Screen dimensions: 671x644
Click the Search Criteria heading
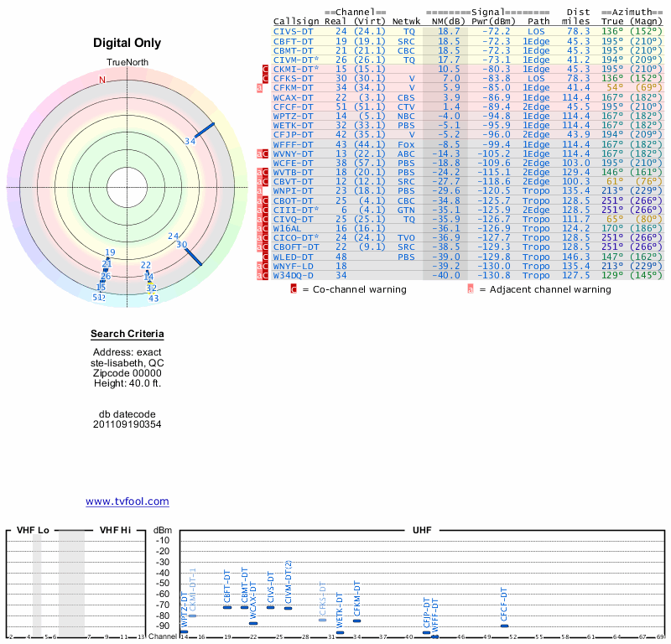pos(127,335)
